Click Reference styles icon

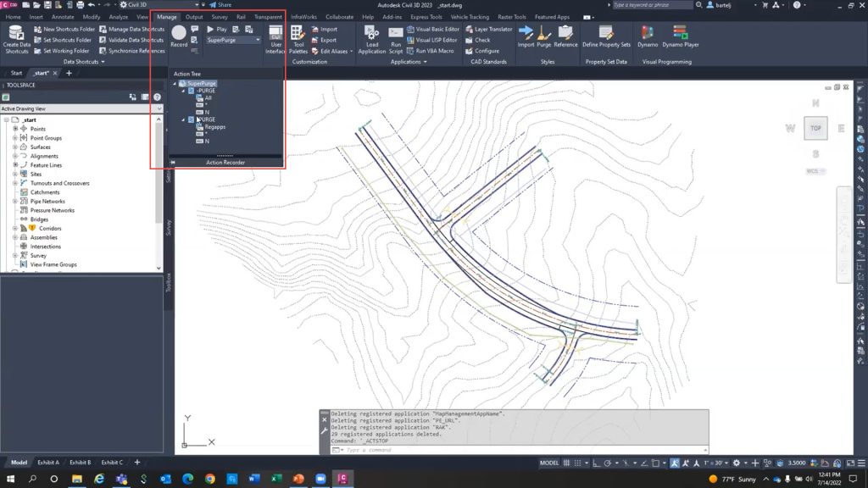tap(565, 36)
